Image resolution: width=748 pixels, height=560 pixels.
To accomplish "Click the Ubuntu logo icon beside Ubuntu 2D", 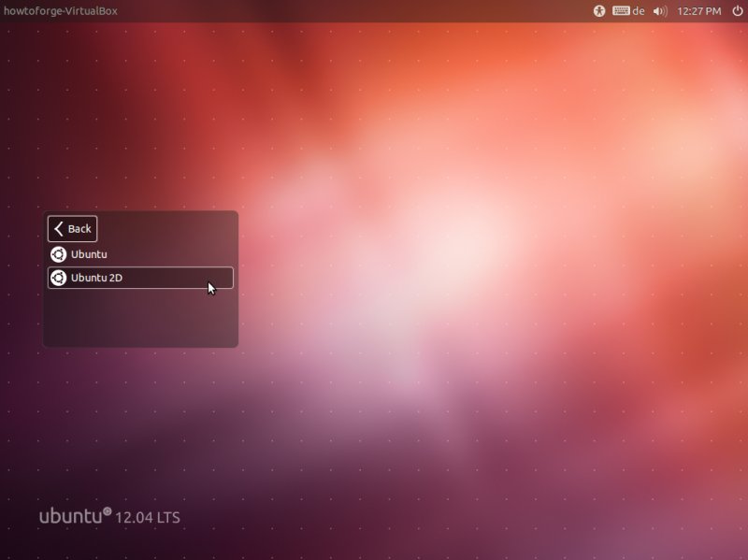I will click(x=59, y=278).
